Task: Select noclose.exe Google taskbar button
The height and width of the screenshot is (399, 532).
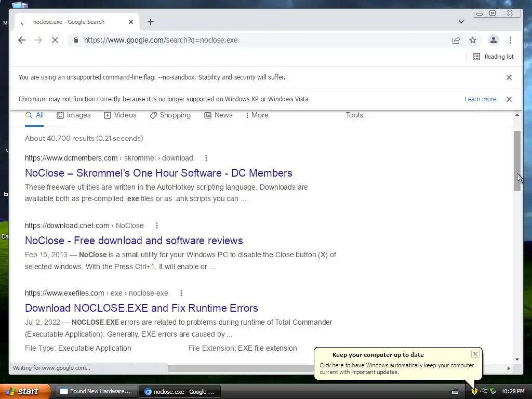Action: pyautogui.click(x=180, y=392)
